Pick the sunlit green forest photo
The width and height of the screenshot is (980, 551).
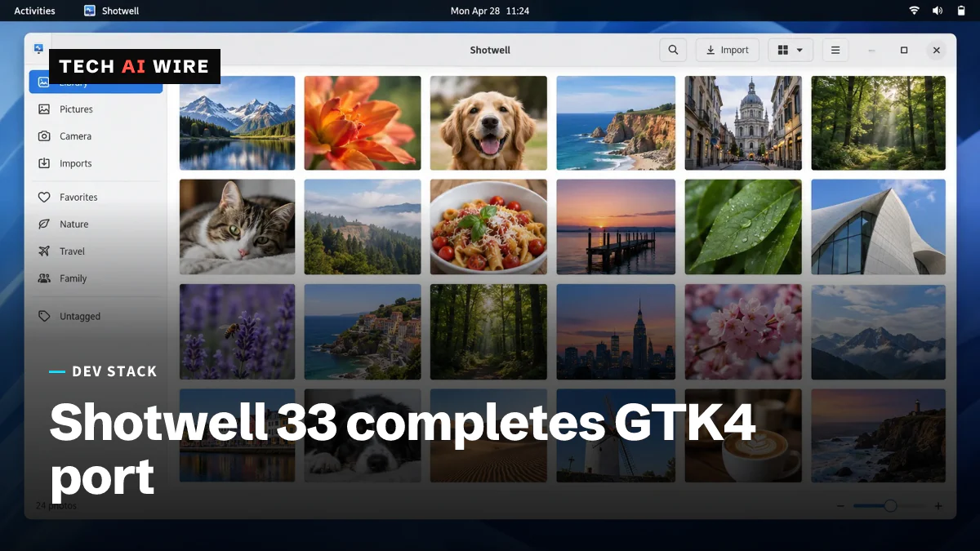[878, 123]
